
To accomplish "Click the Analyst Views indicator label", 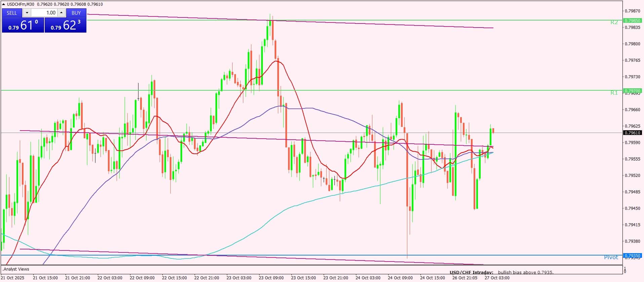I will tap(16, 269).
